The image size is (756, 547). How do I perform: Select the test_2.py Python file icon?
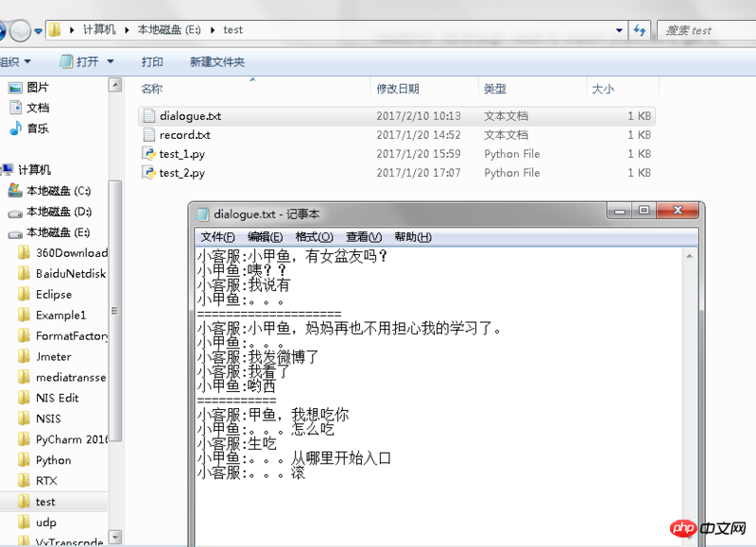tap(148, 173)
